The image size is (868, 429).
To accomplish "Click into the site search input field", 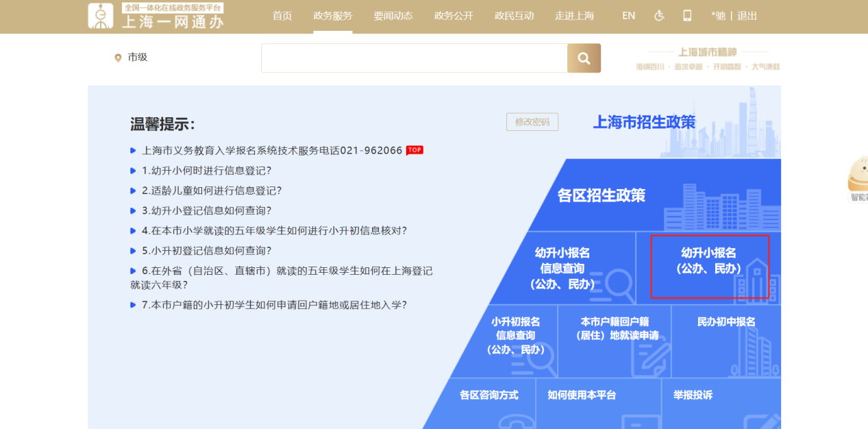I will (x=414, y=58).
